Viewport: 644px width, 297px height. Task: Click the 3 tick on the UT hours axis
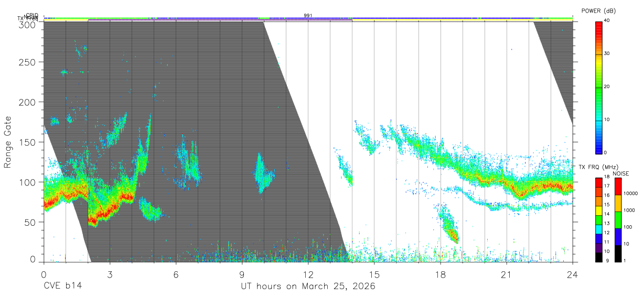110,274
